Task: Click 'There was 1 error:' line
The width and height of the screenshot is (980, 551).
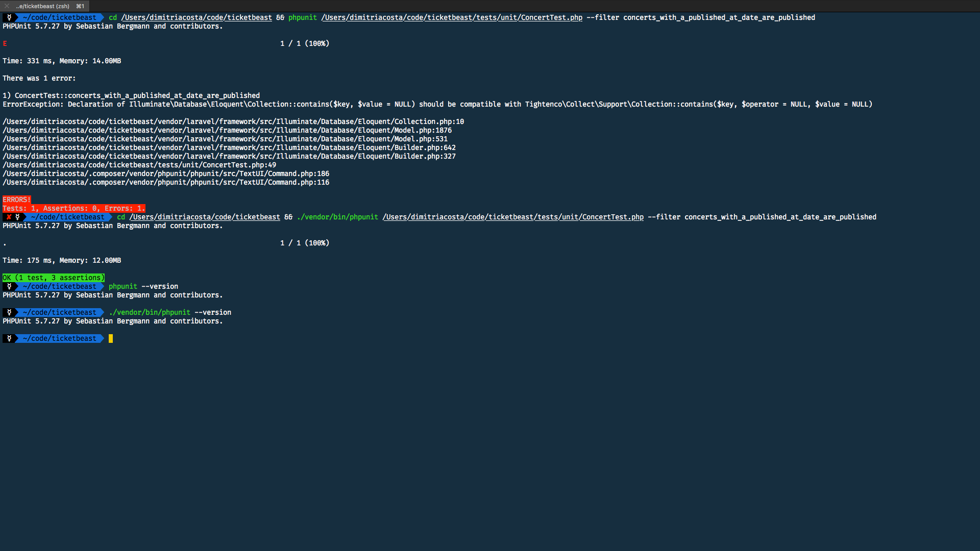Action: [x=39, y=78]
